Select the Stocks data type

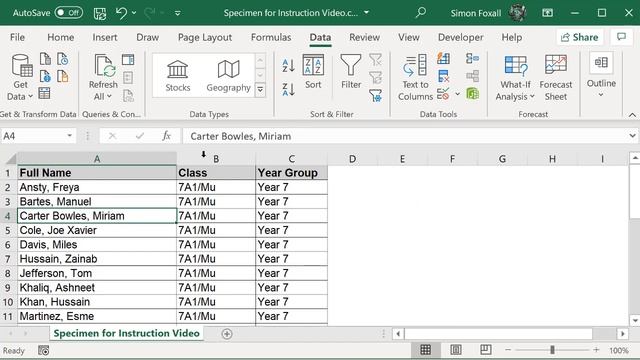pos(178,76)
